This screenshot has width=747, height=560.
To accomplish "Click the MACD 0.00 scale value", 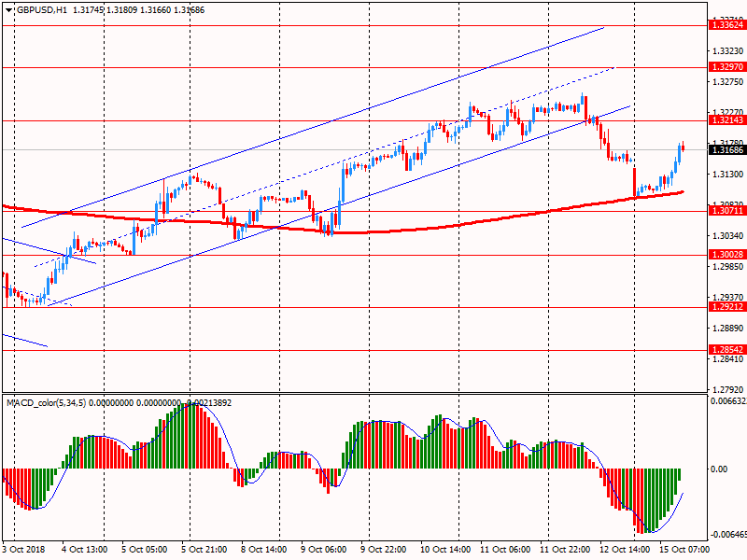I will coord(719,469).
